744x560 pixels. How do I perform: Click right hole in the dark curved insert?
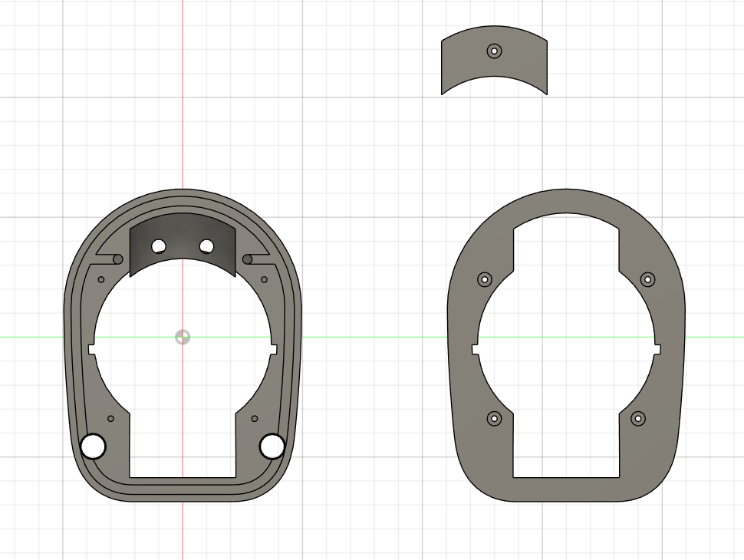click(x=206, y=246)
